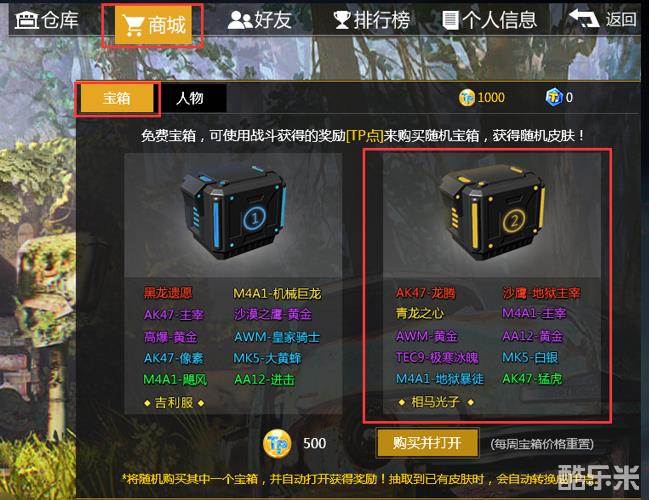Click the 购买并打开 purchase button
649x500 pixels.
(427, 443)
